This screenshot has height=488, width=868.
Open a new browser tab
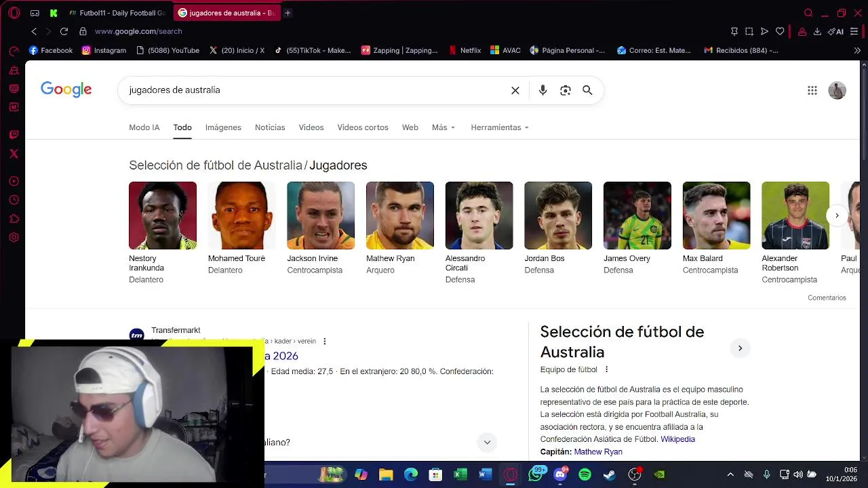pyautogui.click(x=288, y=13)
